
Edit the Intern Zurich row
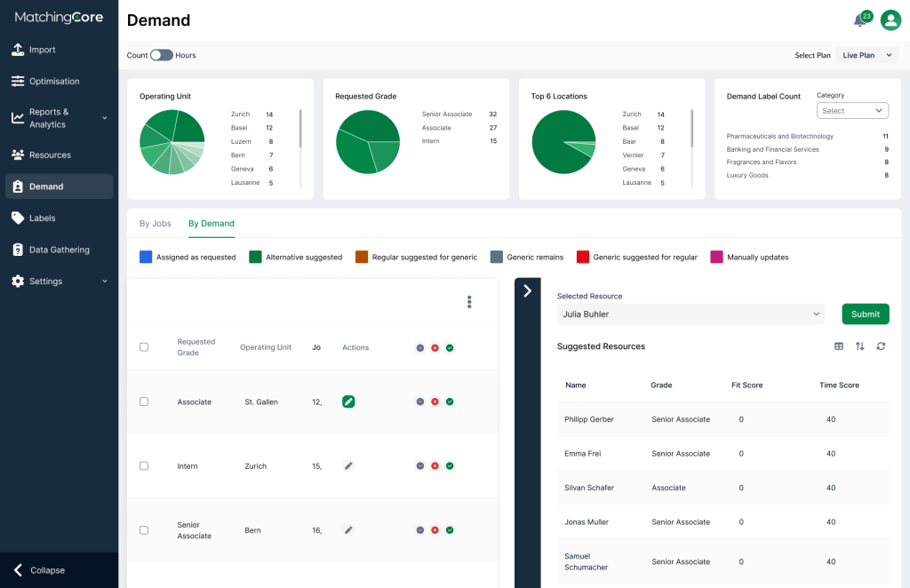(348, 466)
